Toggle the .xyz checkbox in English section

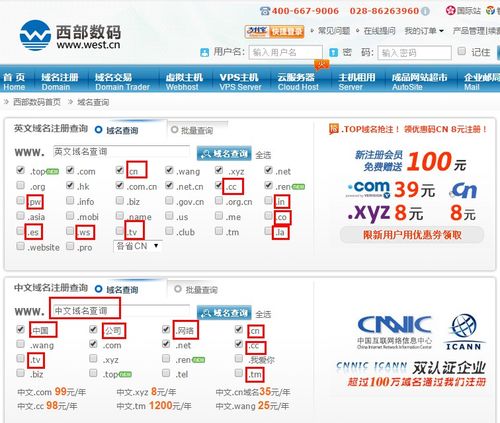point(219,170)
